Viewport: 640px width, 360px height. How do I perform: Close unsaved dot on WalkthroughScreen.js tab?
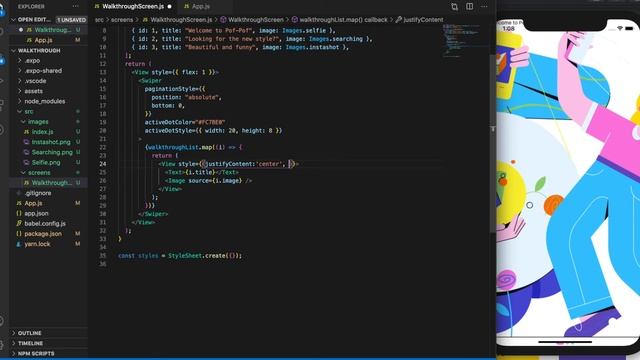click(x=169, y=7)
